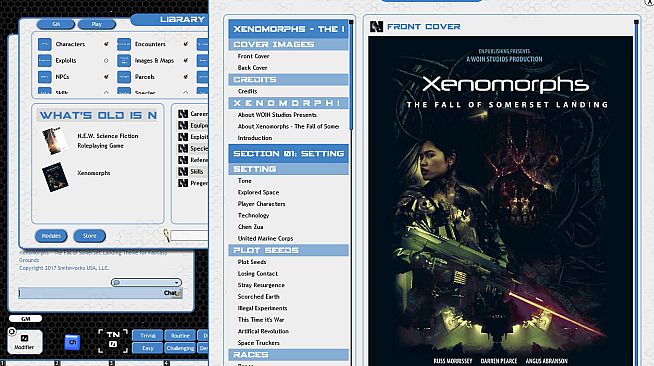
Task: Collapse the Credits section header
Action: 288,80
